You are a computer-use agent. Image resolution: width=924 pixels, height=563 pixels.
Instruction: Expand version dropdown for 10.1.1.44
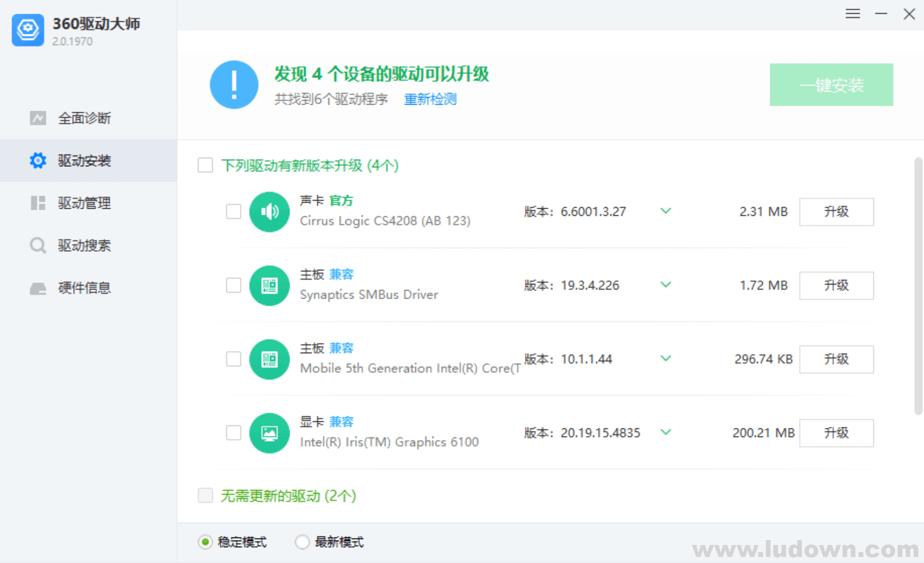pos(666,359)
